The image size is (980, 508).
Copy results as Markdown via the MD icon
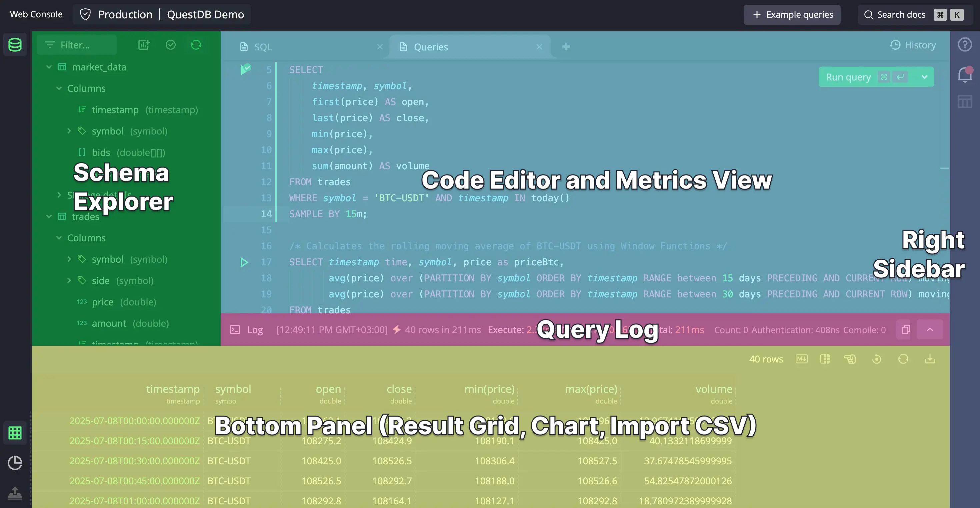click(802, 359)
